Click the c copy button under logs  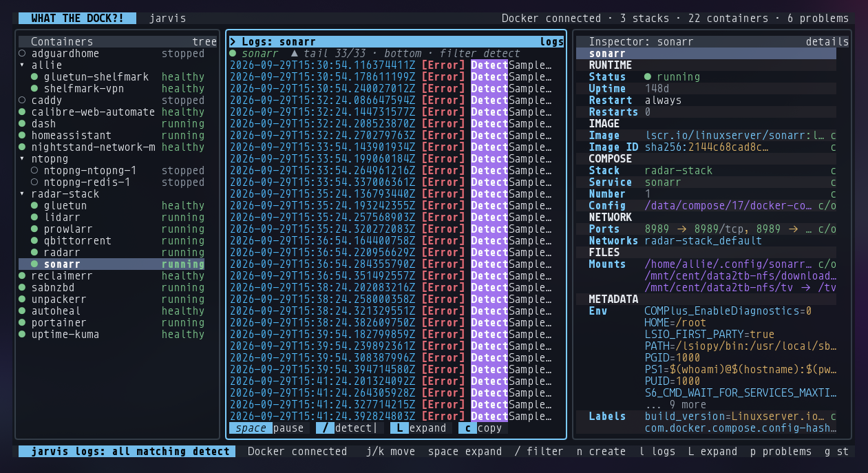[x=482, y=428]
